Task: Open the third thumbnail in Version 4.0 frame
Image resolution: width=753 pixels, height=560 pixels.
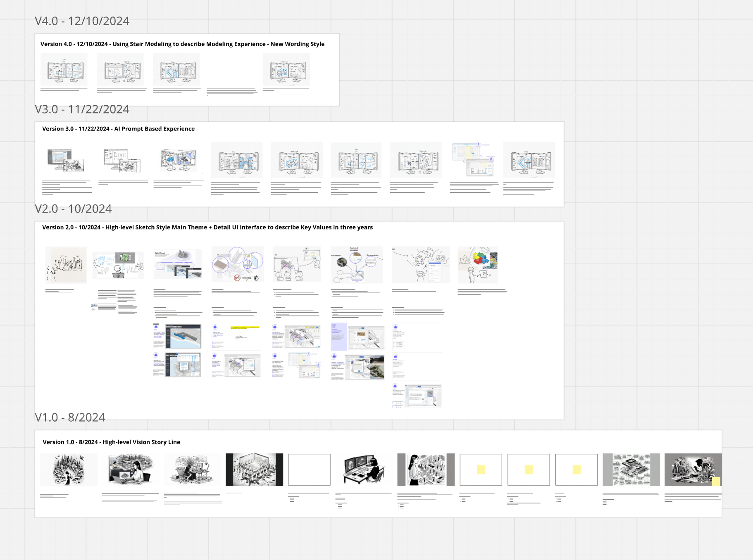Action: pyautogui.click(x=176, y=70)
